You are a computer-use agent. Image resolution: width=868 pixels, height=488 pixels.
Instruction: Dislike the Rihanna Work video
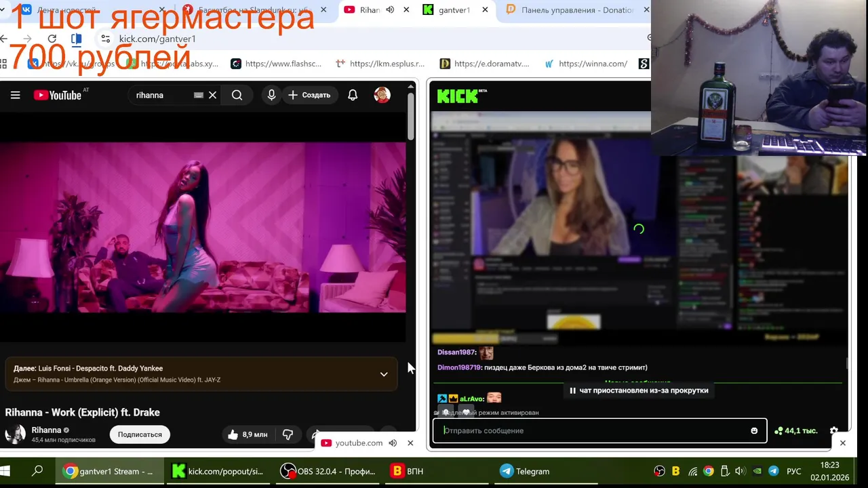coord(288,434)
